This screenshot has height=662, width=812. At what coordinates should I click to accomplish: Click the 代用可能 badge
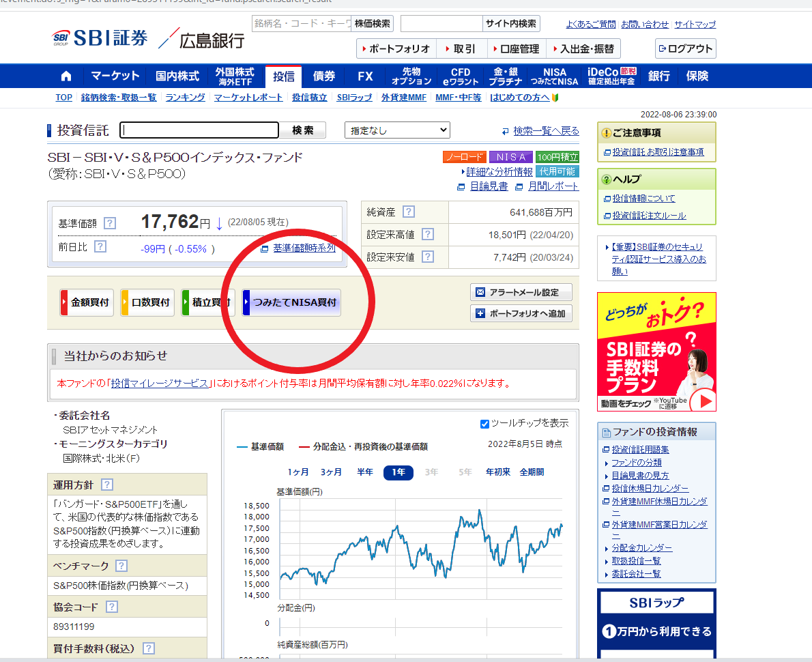click(557, 171)
